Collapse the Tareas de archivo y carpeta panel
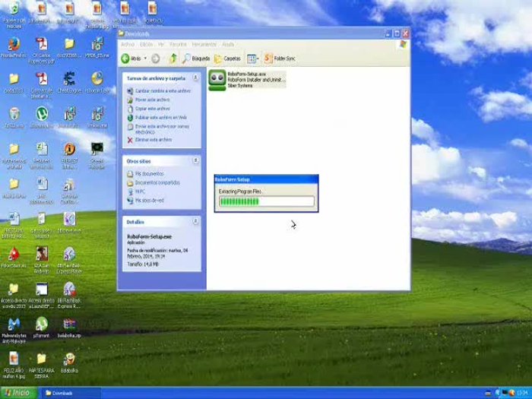This screenshot has height=399, width=532. (196, 78)
